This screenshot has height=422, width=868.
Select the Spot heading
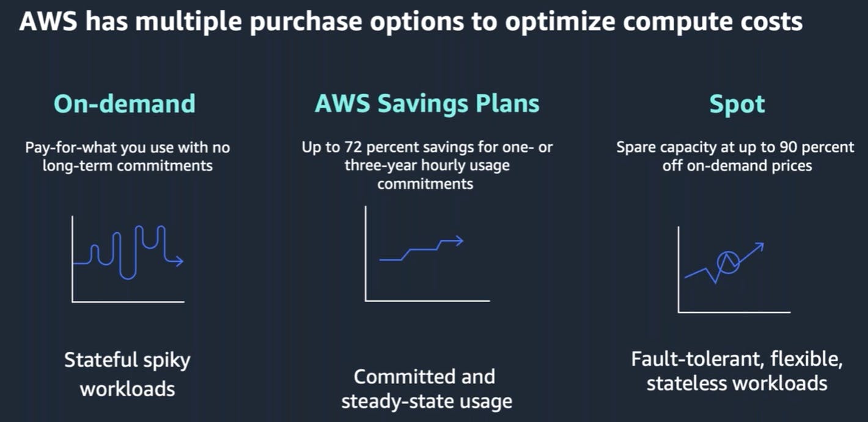point(737,105)
